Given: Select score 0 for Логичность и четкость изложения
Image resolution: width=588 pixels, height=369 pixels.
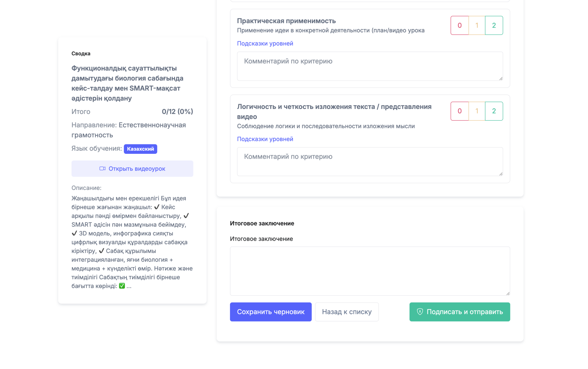Looking at the screenshot, I should pos(459,111).
